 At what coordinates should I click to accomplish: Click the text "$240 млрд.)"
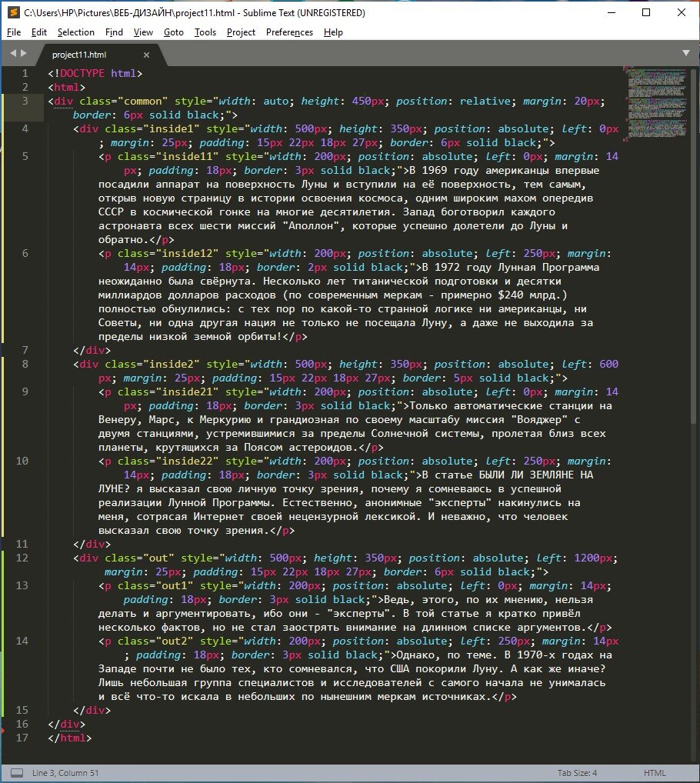(x=532, y=295)
